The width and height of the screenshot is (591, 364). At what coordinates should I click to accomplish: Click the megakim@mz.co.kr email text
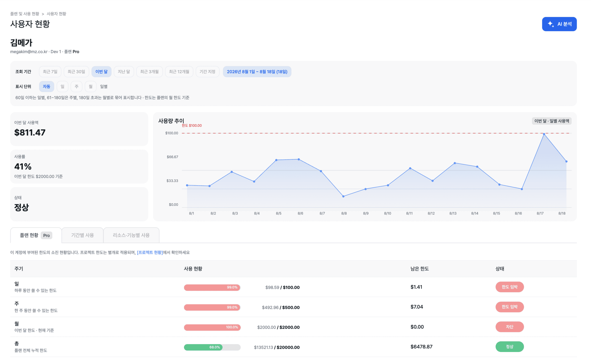coord(29,51)
